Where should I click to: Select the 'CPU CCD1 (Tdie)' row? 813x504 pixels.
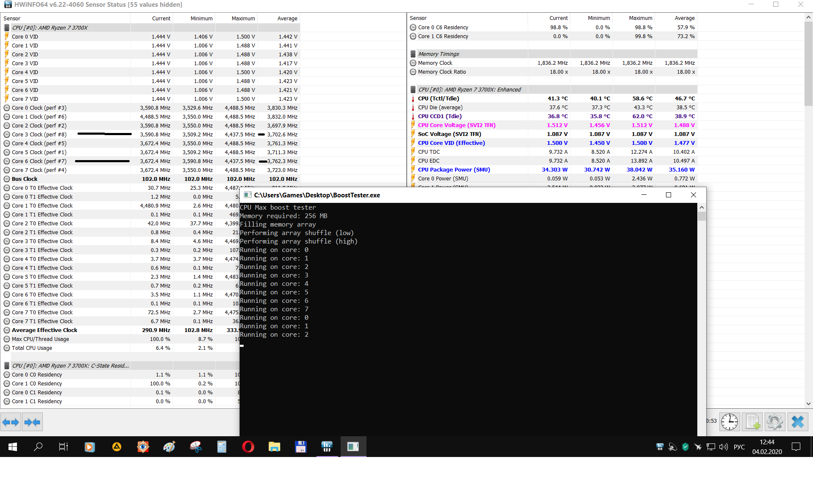[x=552, y=116]
